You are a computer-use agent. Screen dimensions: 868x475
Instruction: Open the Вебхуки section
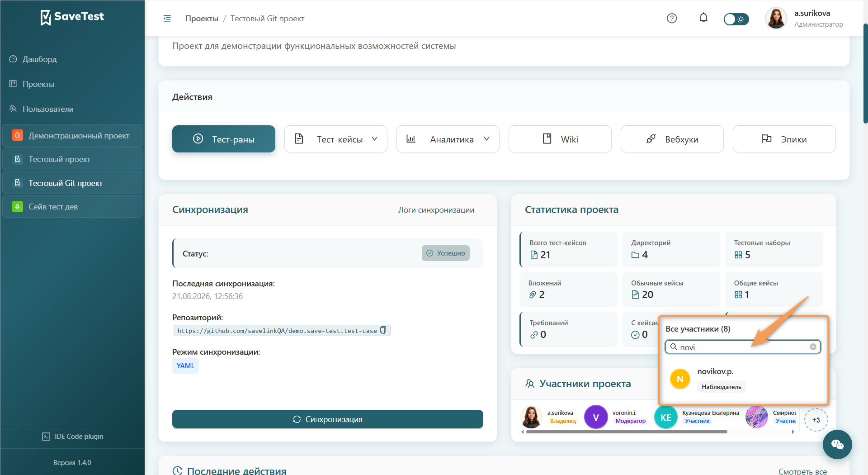coord(672,139)
